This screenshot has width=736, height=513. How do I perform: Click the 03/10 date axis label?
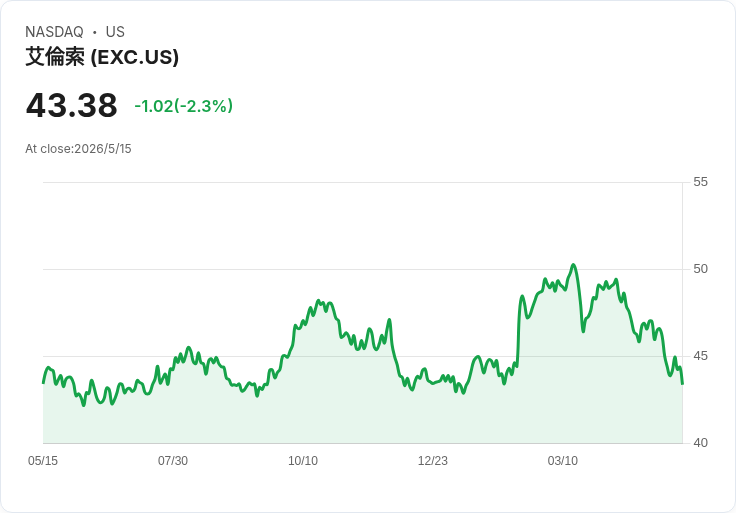pyautogui.click(x=563, y=461)
